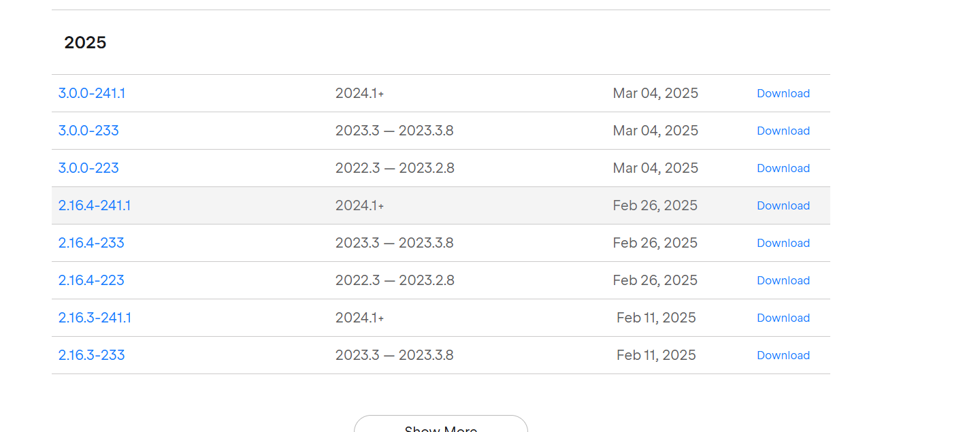Open version 3.0.0-233 link
Screen dimensions: 980x432
click(x=88, y=131)
